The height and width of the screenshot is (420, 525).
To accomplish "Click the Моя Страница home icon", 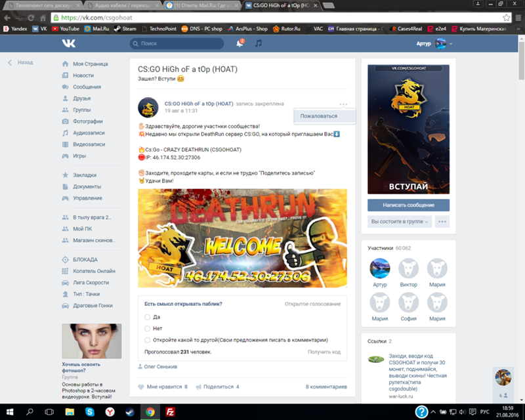I will pyautogui.click(x=65, y=64).
